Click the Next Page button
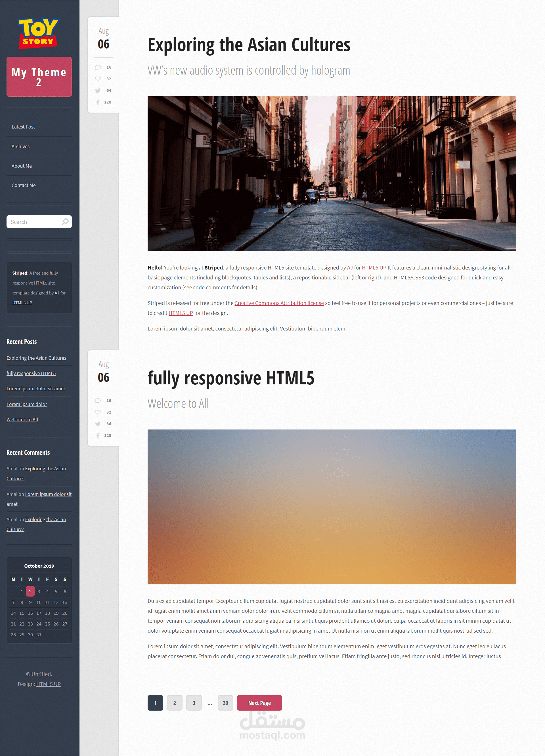The height and width of the screenshot is (756, 545). coord(259,703)
